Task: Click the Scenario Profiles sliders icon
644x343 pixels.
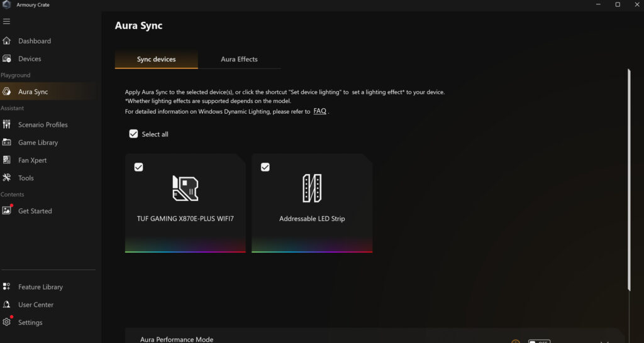Action: [x=6, y=124]
